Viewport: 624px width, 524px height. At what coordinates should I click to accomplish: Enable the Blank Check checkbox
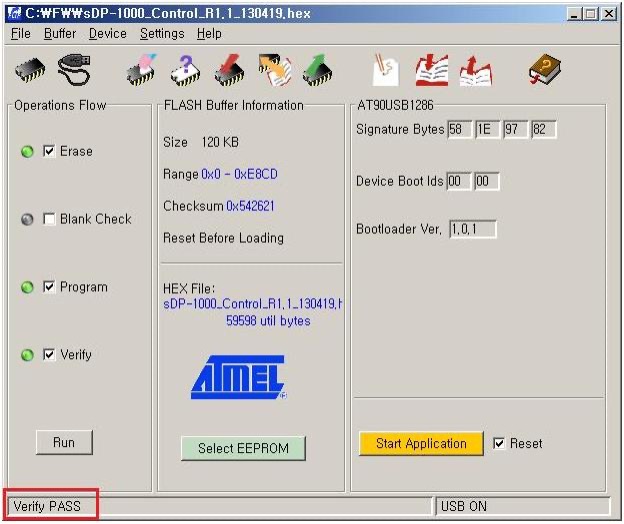[x=49, y=220]
